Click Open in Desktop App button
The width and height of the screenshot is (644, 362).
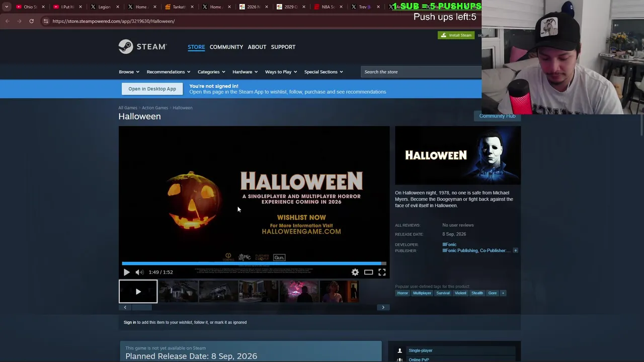152,89
